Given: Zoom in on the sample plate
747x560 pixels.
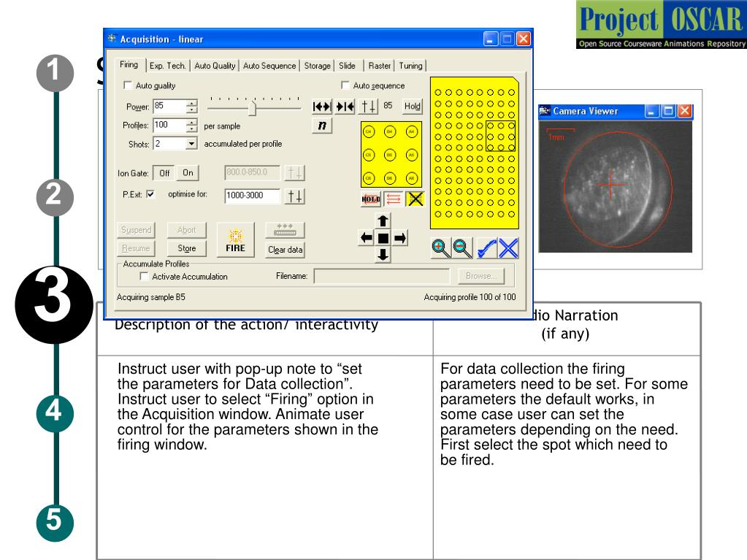Looking at the screenshot, I should [440, 248].
